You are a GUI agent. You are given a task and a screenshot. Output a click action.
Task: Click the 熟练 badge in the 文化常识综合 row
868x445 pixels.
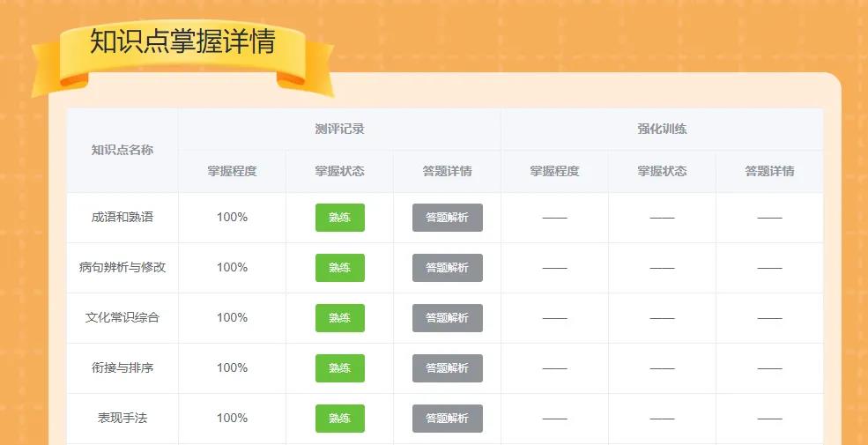pos(339,318)
